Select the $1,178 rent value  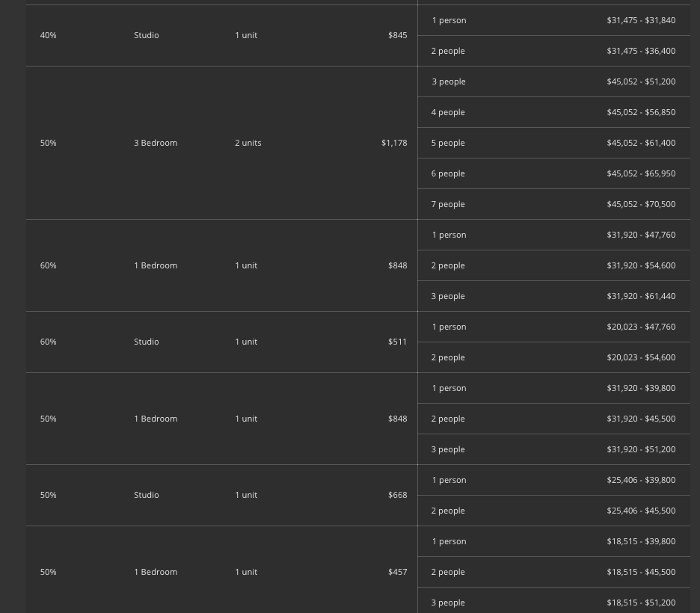pos(394,143)
